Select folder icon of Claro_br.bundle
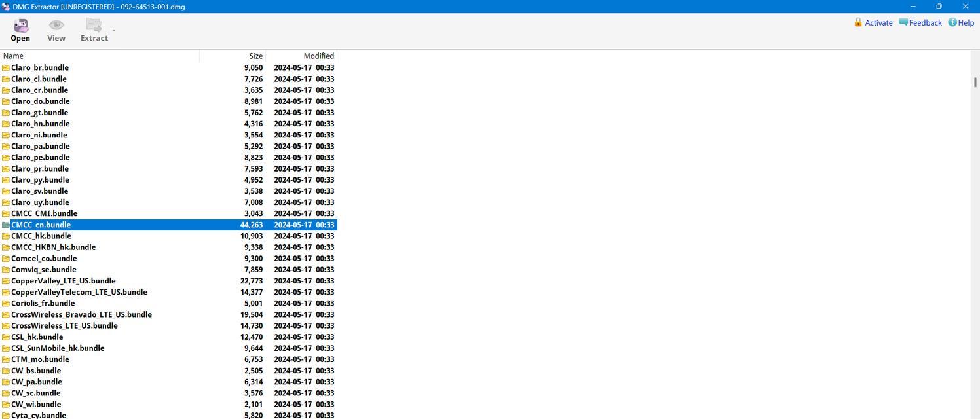Viewport: 980px width, 419px height. tap(6, 67)
